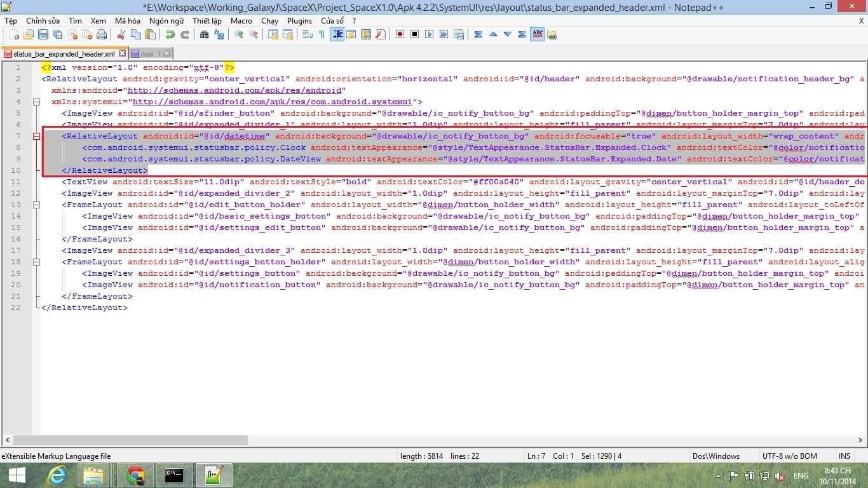
Task: Open the Function List panel icon
Action: point(381,34)
